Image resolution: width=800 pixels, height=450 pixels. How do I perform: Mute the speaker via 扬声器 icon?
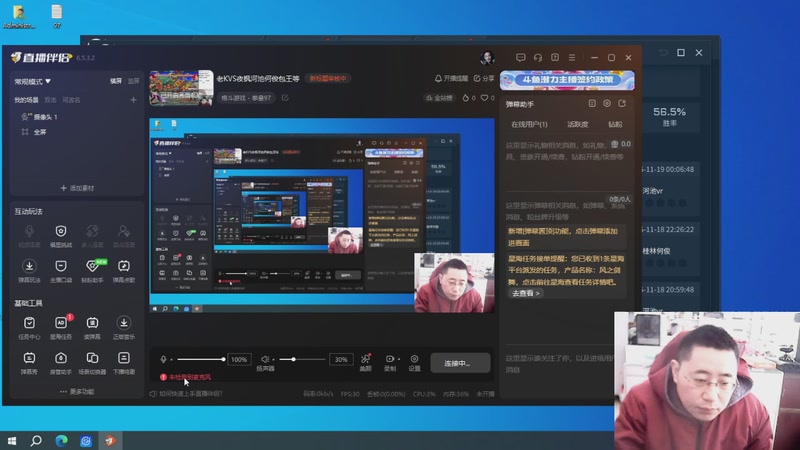(x=265, y=359)
